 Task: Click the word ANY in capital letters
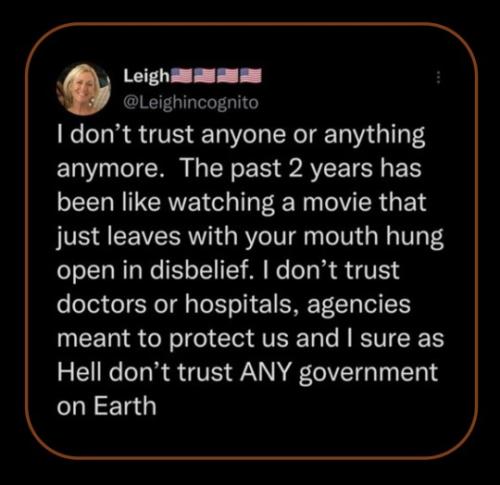click(265, 372)
